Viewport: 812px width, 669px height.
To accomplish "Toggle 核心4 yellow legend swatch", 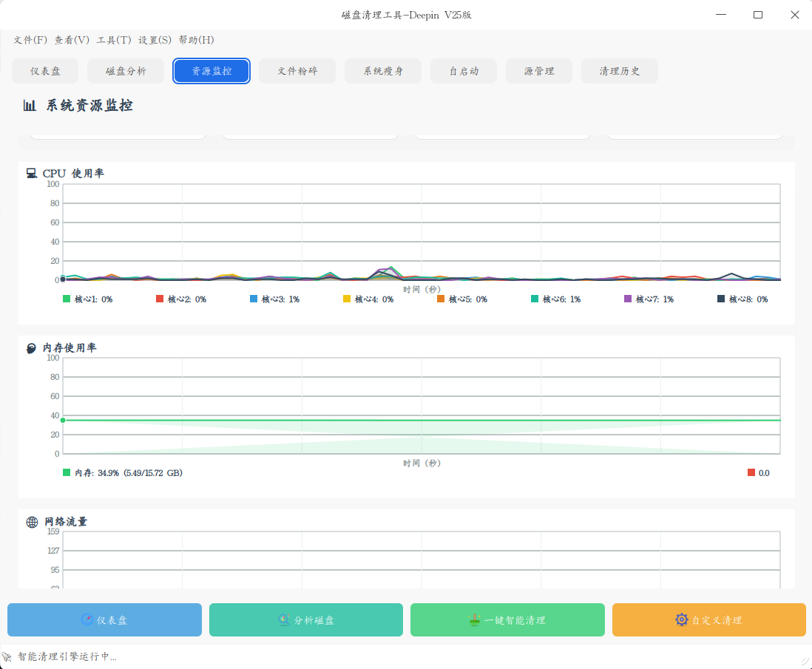I will [347, 299].
